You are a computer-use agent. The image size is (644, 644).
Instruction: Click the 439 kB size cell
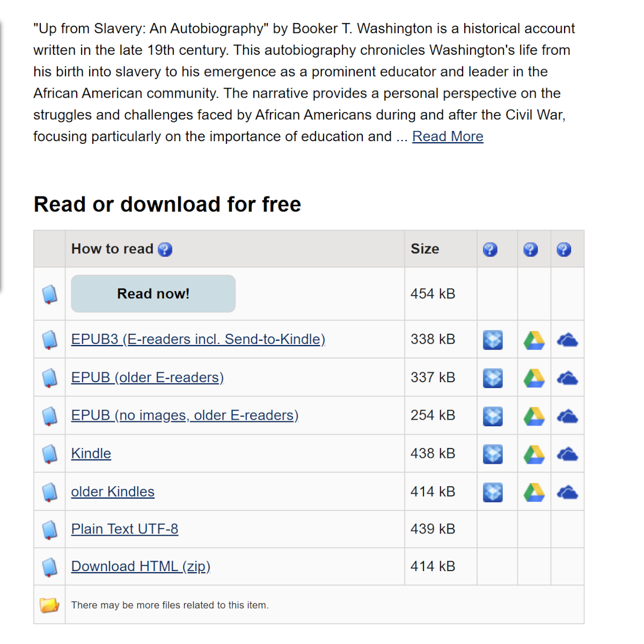coord(441,529)
